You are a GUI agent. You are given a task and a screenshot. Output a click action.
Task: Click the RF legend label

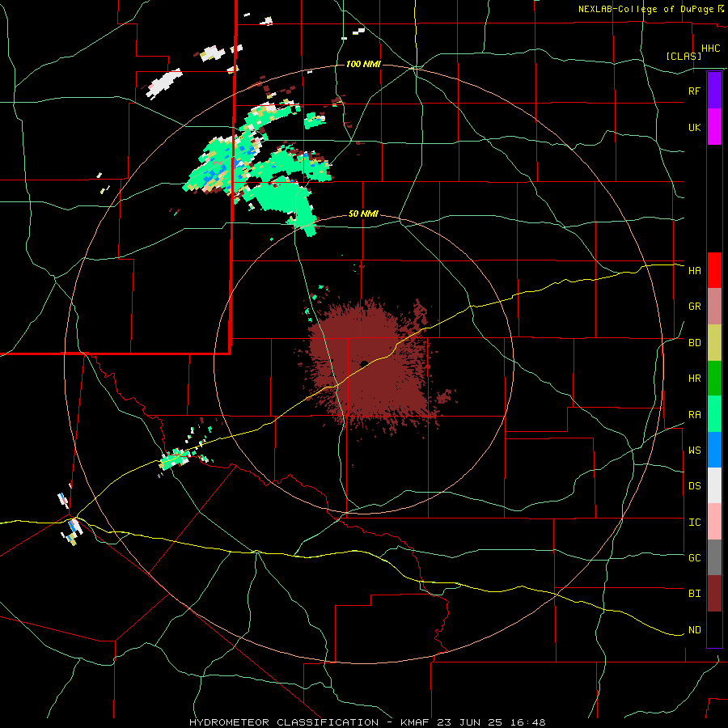694,91
